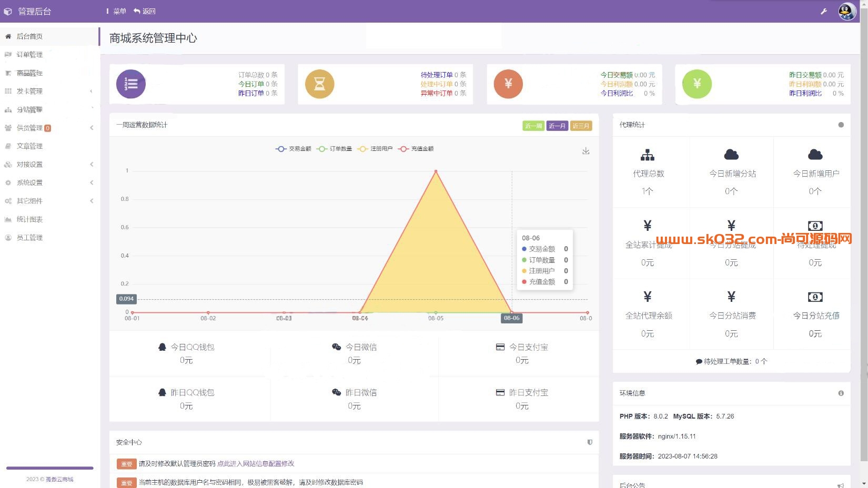Toggle 充值金额 series in chart legend

pos(416,149)
